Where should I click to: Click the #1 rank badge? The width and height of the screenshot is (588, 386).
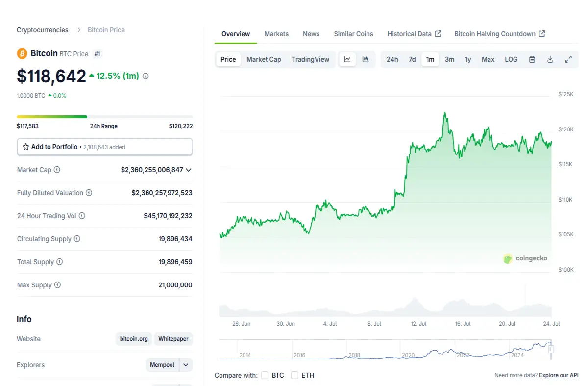click(97, 54)
